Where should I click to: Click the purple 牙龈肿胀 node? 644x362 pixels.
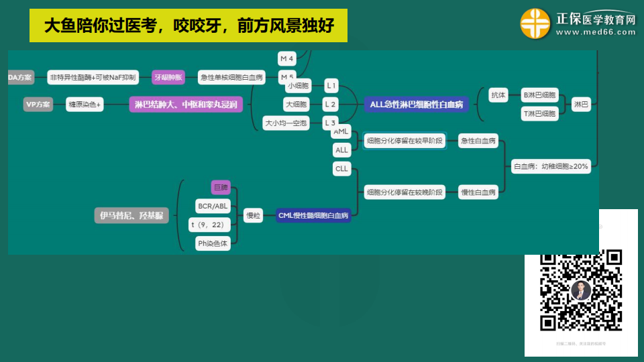tap(168, 77)
